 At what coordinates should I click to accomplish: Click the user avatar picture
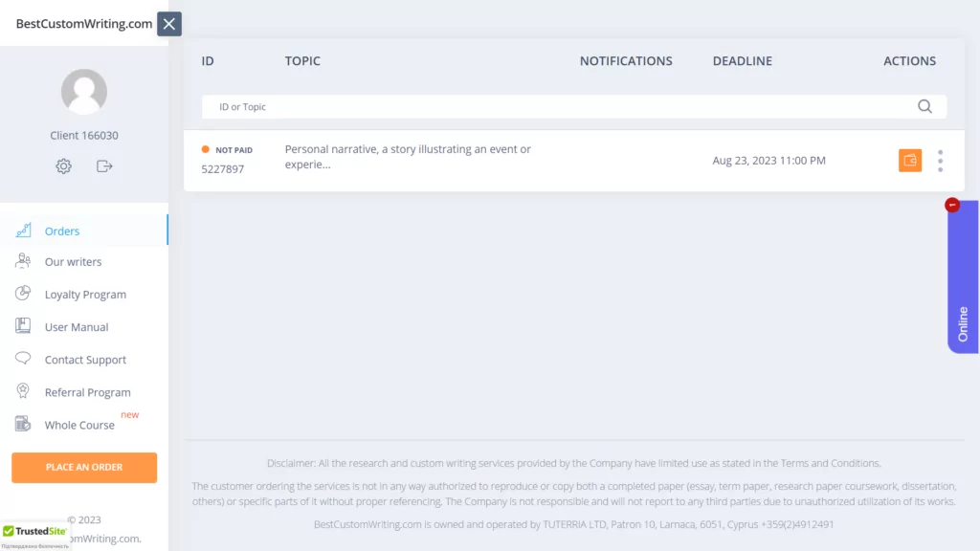[x=84, y=92]
